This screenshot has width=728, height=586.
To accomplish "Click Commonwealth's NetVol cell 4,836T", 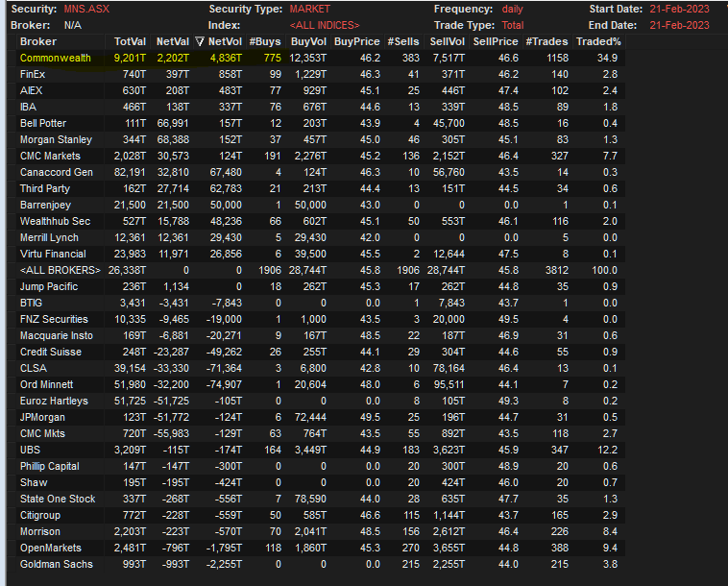I will coord(226,58).
